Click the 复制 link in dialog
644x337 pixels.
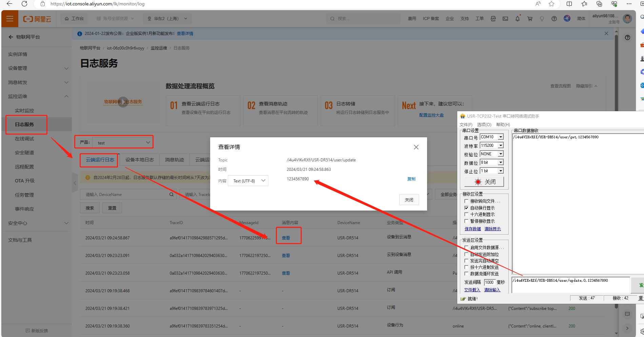point(411,179)
